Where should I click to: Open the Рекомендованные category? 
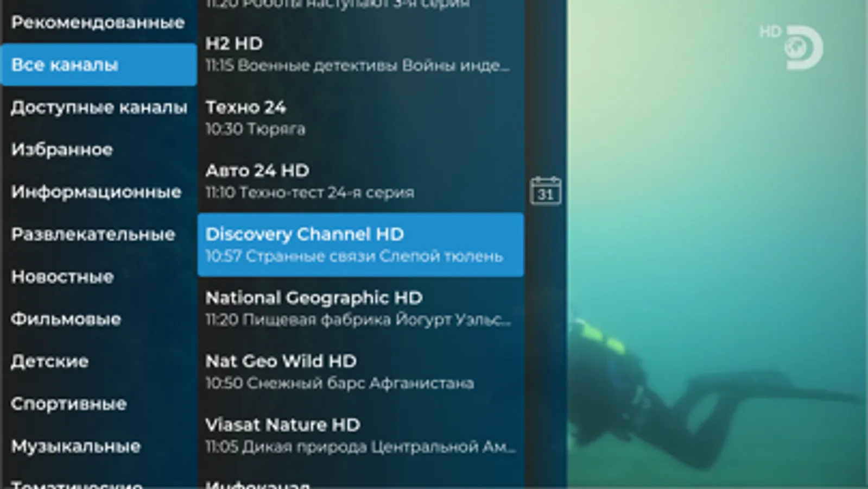(x=98, y=22)
